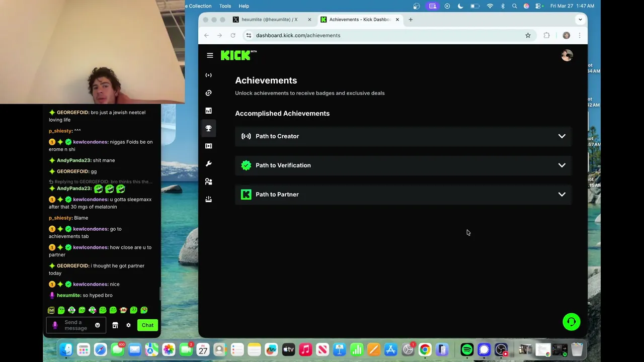Viewport: 644px width, 362px height.
Task: Focus the Send a message field
Action: click(x=75, y=325)
